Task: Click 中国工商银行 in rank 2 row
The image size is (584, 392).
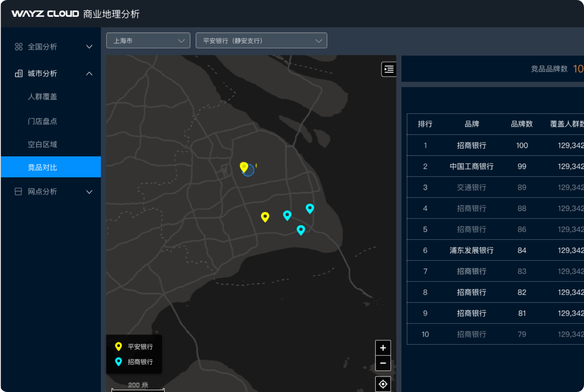Action: pos(472,166)
